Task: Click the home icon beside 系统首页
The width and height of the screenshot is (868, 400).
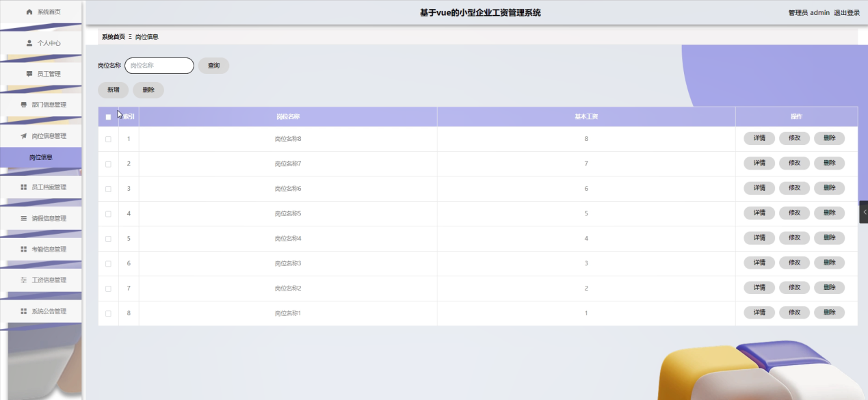Action: pyautogui.click(x=29, y=12)
